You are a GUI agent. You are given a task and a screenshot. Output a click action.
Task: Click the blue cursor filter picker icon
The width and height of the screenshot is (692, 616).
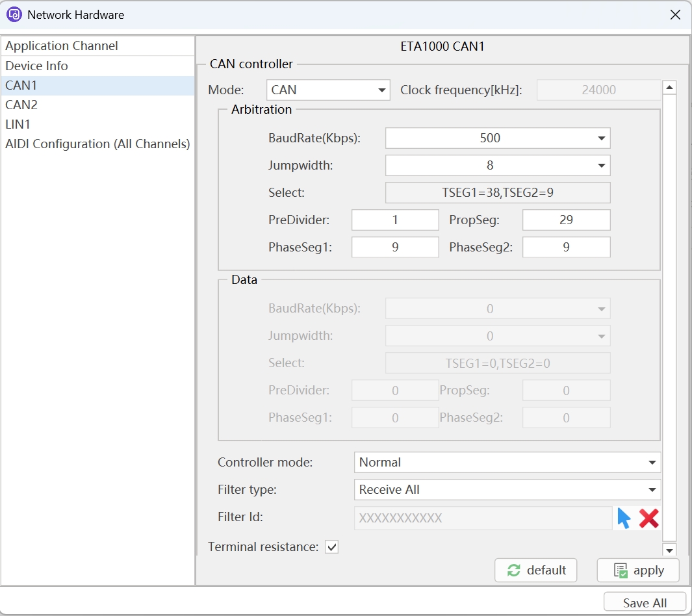pos(624,518)
